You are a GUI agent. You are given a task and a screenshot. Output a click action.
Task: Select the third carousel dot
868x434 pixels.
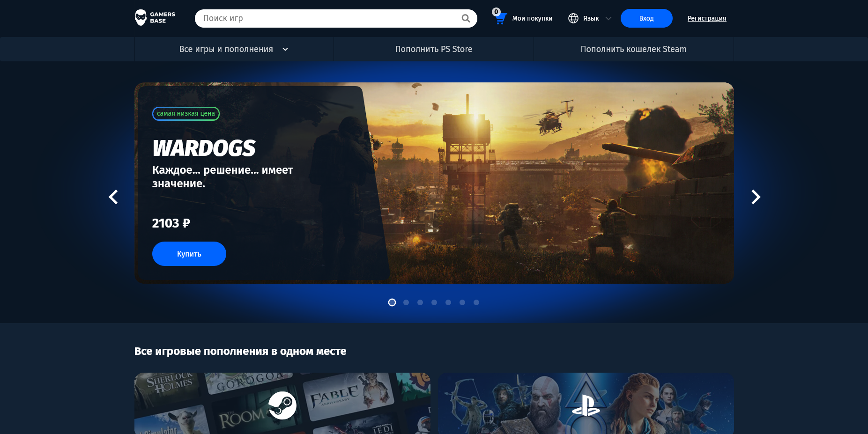point(420,302)
